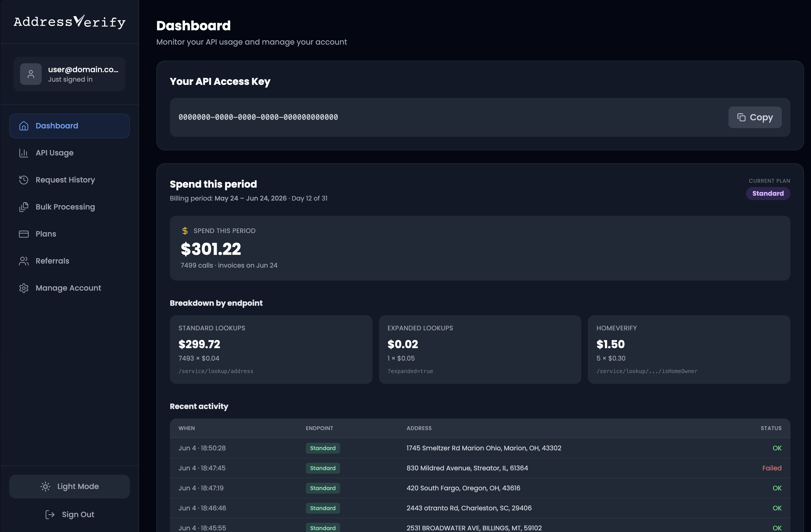Click the STATUS column header

pos(771,428)
